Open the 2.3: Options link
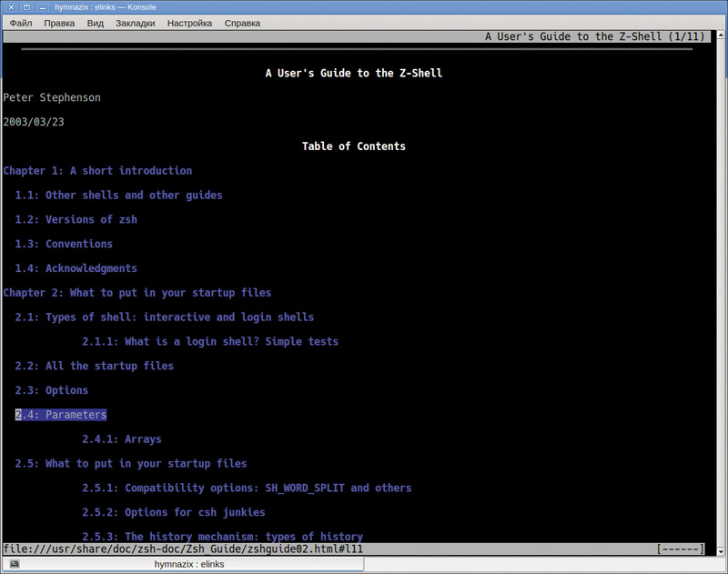Viewport: 728px width, 574px height. (52, 390)
